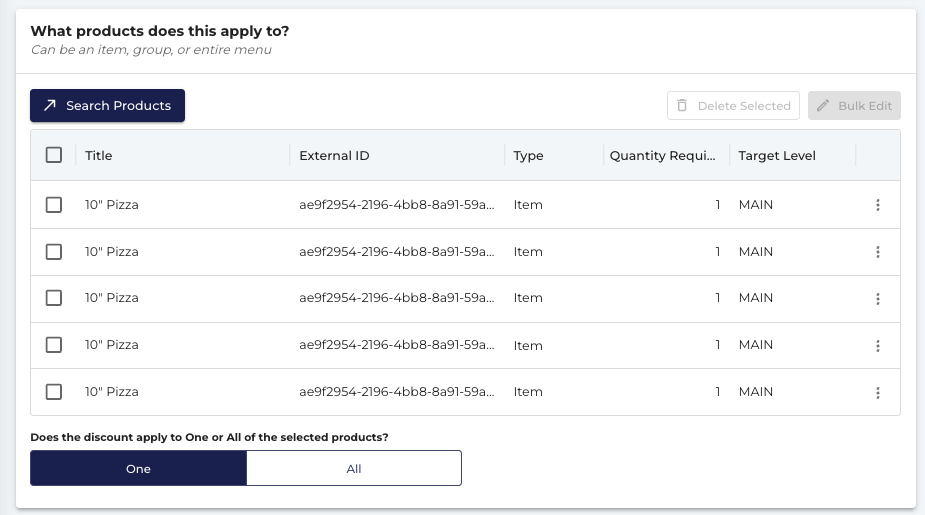Viewport: 925px width, 515px height.
Task: Open the second row's three-dot menu
Action: point(878,252)
